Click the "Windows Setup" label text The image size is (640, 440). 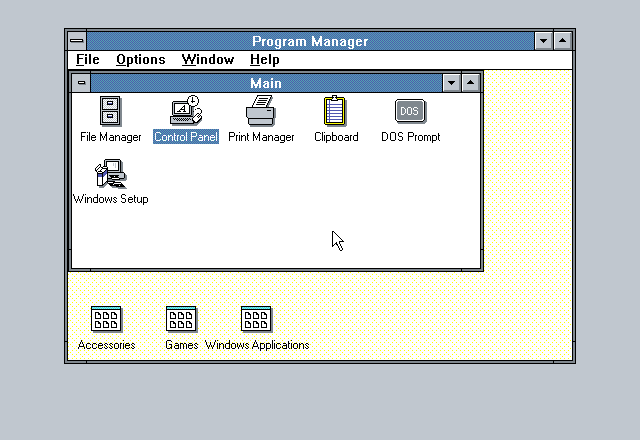[x=111, y=199]
